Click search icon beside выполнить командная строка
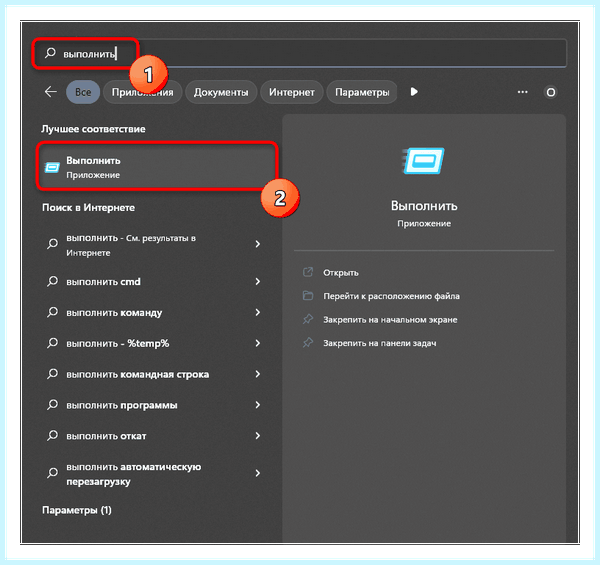 52,374
